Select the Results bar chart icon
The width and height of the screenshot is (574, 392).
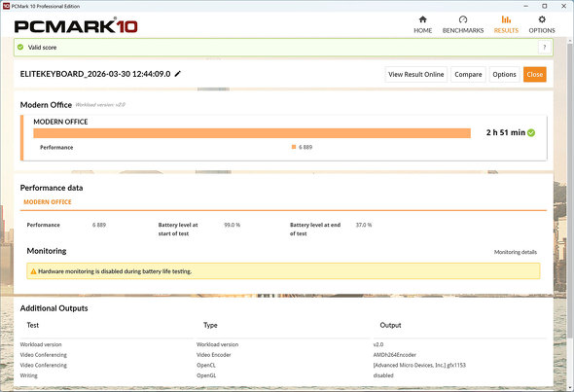(506, 19)
